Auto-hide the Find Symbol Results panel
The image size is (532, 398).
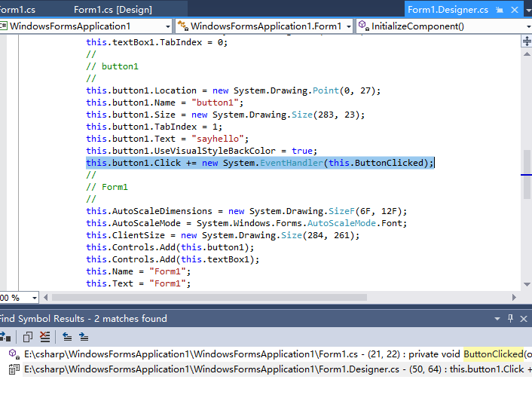click(510, 318)
